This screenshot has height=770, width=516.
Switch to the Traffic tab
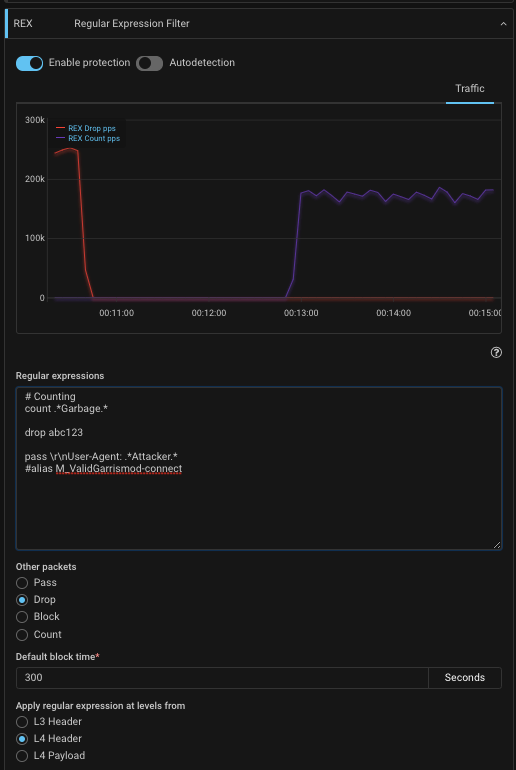point(470,88)
